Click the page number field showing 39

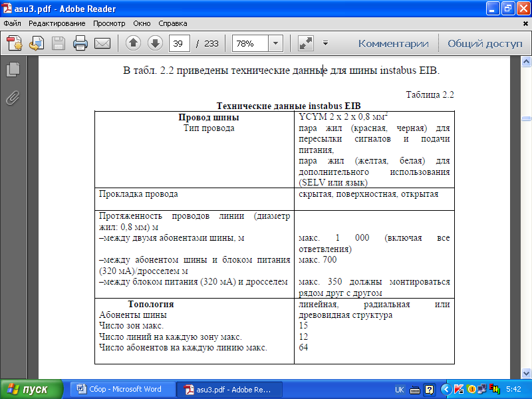[179, 43]
